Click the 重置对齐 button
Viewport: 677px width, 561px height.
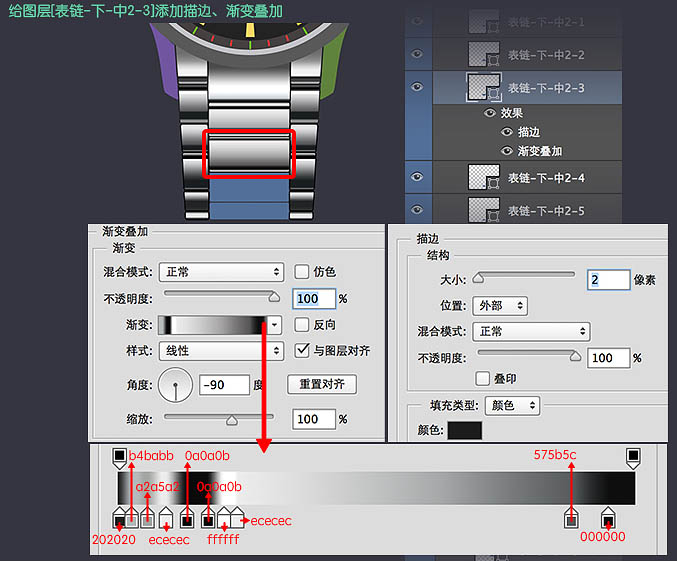[x=322, y=384]
